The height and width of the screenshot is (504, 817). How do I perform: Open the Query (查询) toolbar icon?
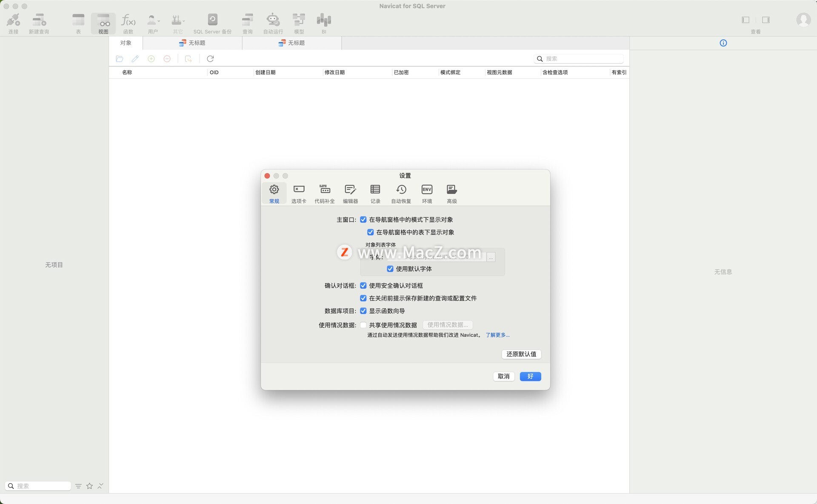coord(247,23)
